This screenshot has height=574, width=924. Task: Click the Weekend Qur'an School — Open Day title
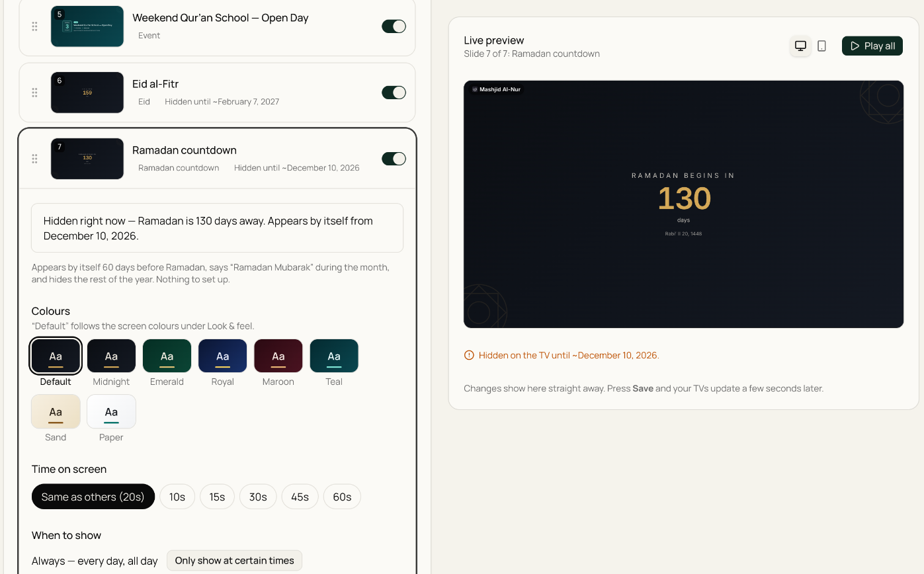click(x=220, y=18)
